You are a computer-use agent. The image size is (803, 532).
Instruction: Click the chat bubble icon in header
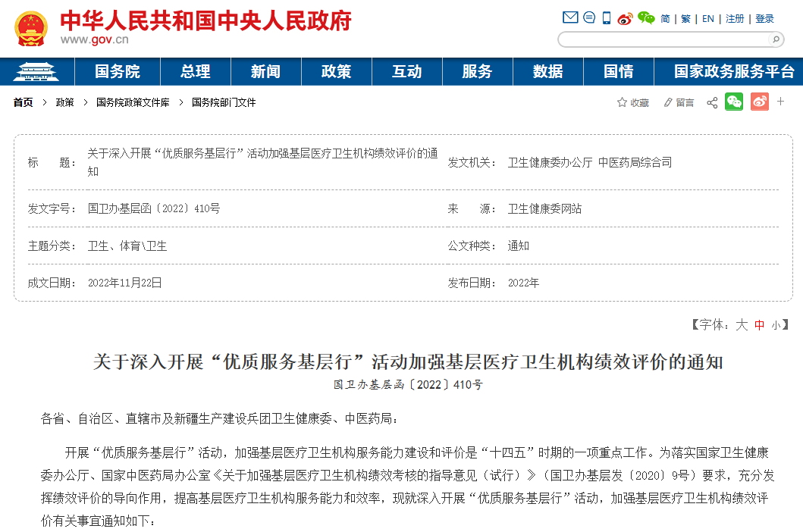[x=589, y=18]
